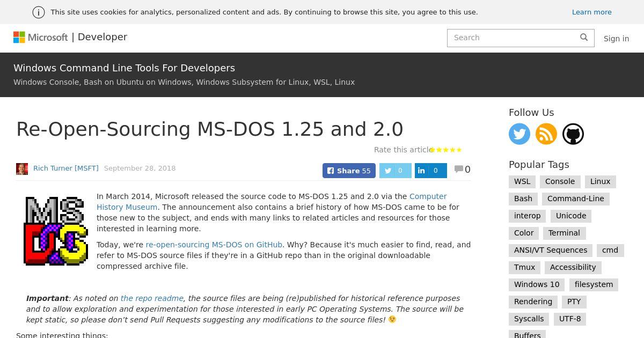Follow on Twitter icon

point(519,134)
